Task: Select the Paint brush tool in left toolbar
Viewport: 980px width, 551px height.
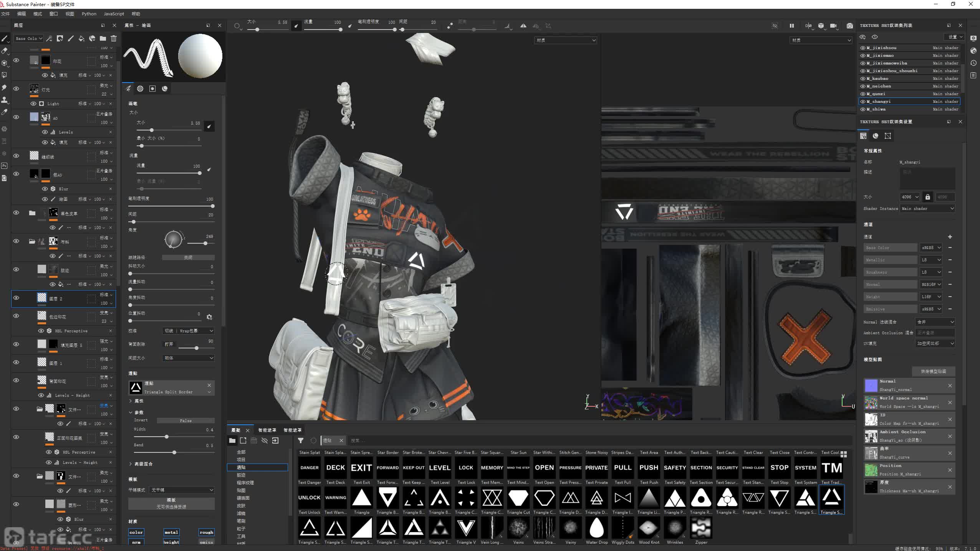Action: (x=5, y=38)
